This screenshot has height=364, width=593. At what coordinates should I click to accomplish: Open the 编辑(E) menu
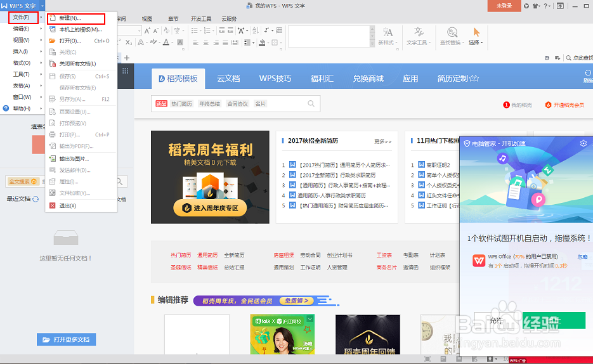21,29
